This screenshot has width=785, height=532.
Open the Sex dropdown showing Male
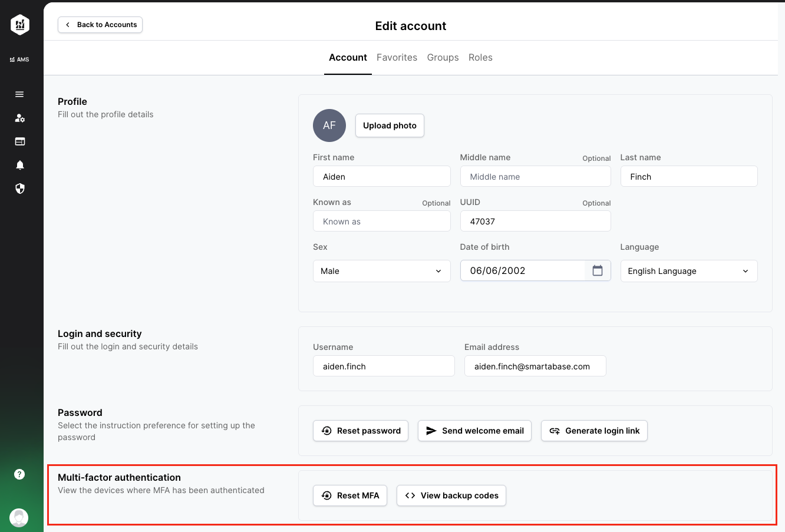[x=382, y=271]
